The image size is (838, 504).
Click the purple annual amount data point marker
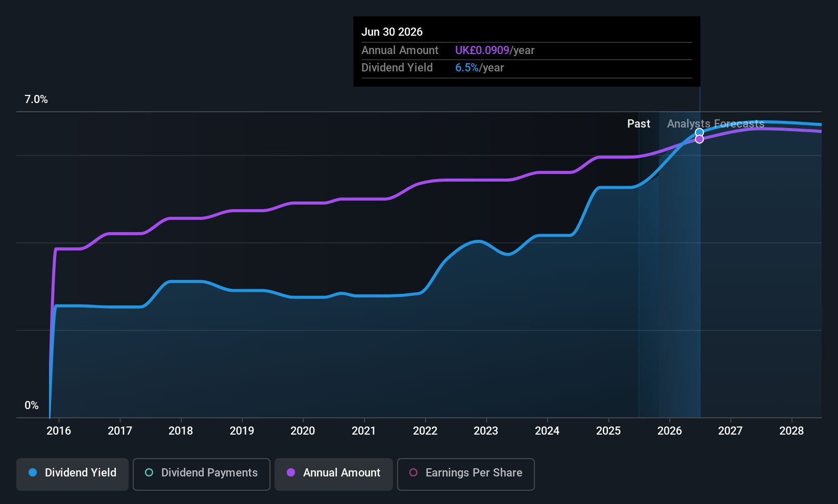tap(699, 139)
